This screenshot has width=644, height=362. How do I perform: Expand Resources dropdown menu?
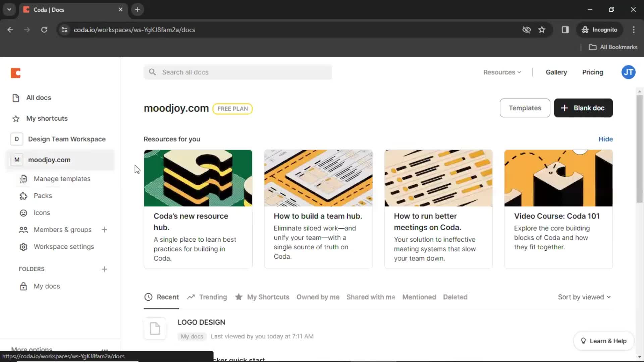(502, 72)
